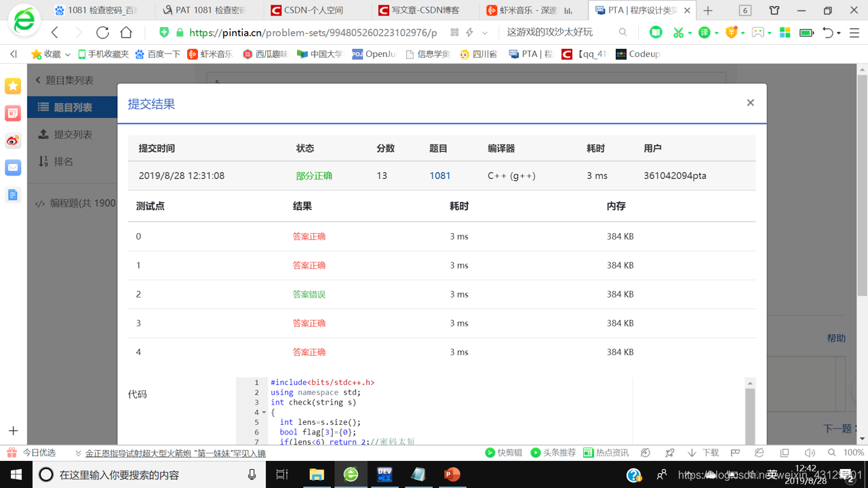868x488 pixels.
Task: Select 题目列表 in left menu
Action: tap(72, 107)
